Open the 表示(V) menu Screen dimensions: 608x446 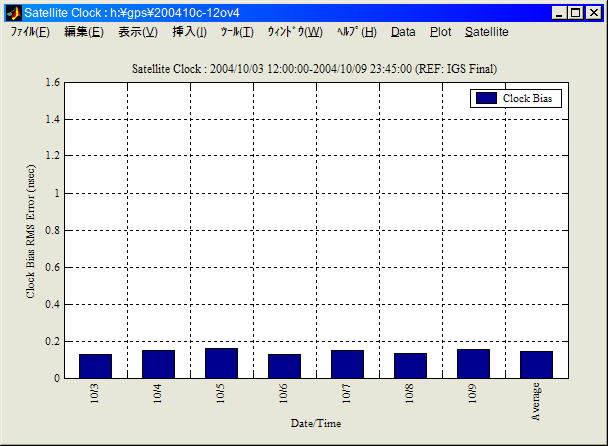point(137,32)
